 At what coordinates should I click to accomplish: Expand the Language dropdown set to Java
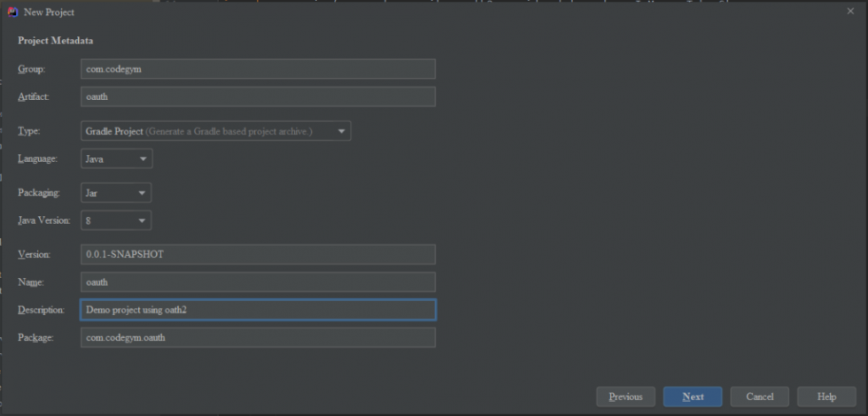pyautogui.click(x=116, y=158)
